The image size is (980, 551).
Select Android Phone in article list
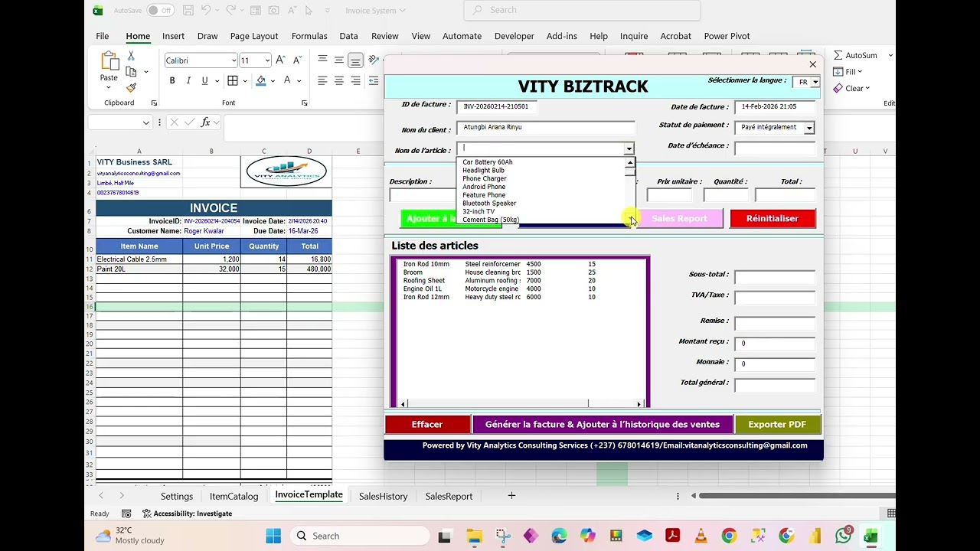[x=484, y=187]
